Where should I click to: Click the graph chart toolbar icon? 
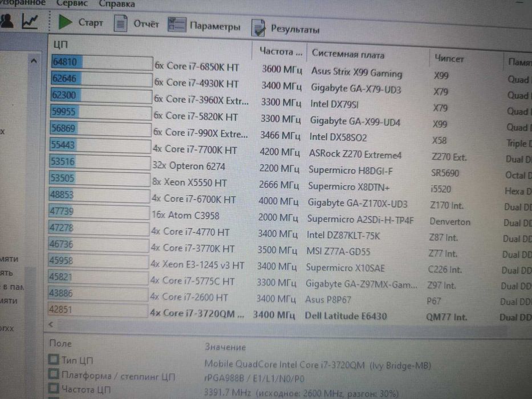click(x=30, y=21)
